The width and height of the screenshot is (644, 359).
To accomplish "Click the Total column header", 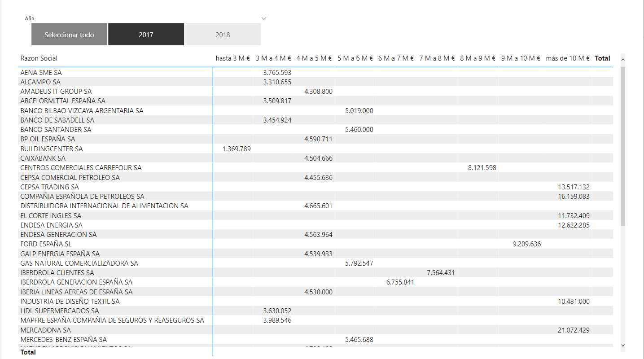I will (x=602, y=58).
